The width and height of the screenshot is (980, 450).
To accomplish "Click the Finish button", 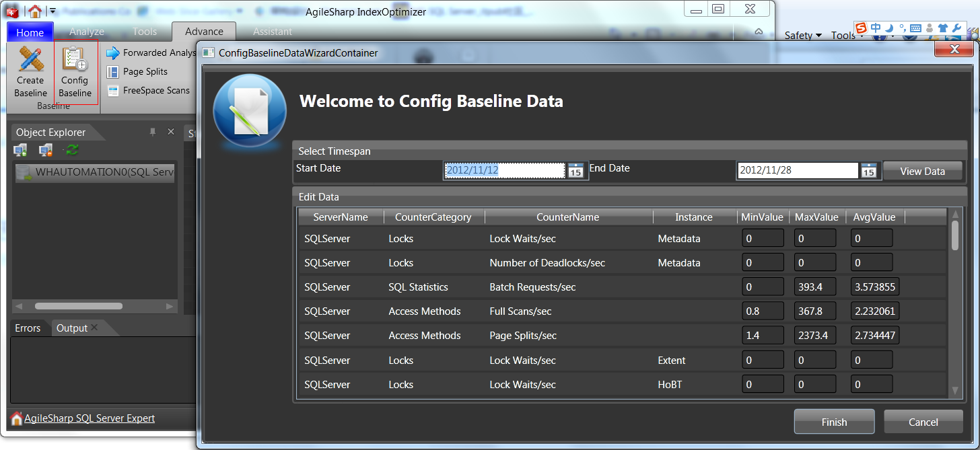I will 834,422.
